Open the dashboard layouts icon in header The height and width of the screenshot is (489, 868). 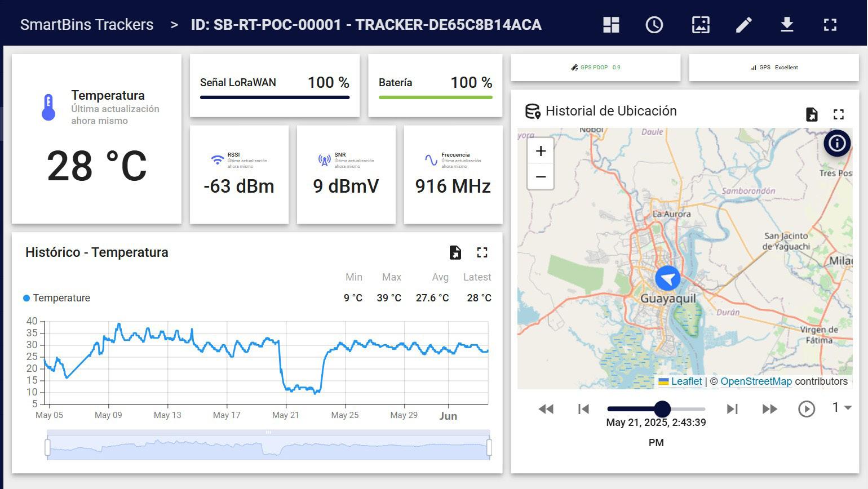(611, 25)
